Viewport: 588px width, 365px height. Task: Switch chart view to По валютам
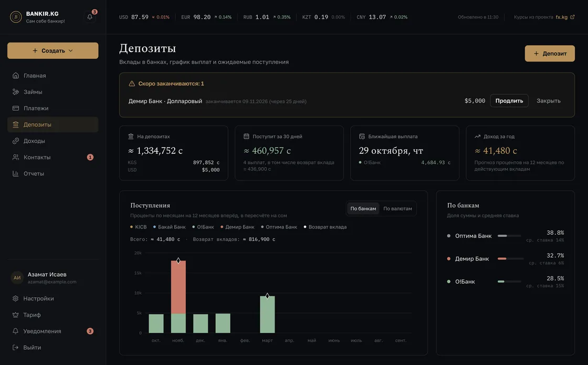click(x=397, y=208)
